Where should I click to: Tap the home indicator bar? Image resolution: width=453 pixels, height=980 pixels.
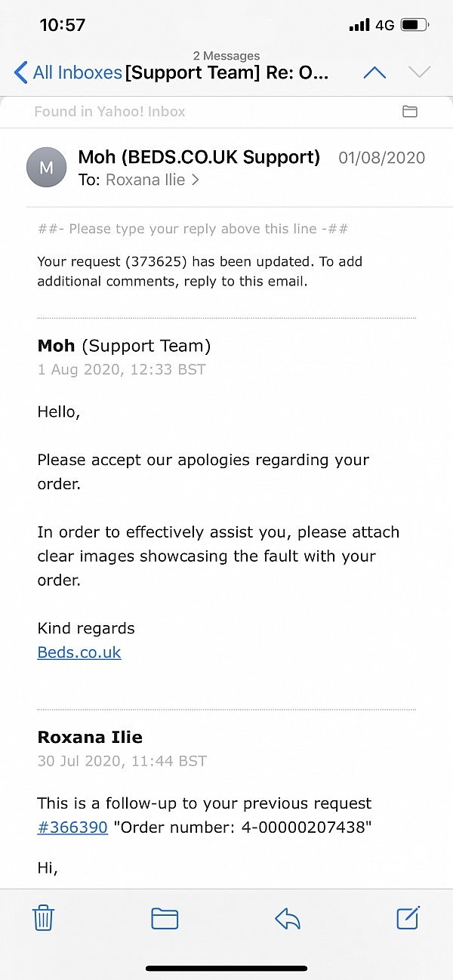coord(226,968)
